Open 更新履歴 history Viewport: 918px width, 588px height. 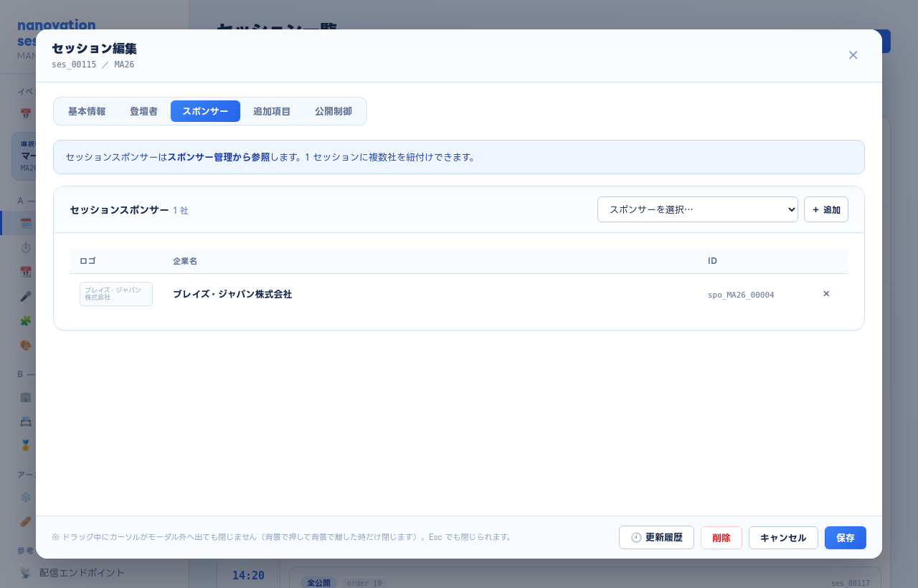pyautogui.click(x=656, y=538)
